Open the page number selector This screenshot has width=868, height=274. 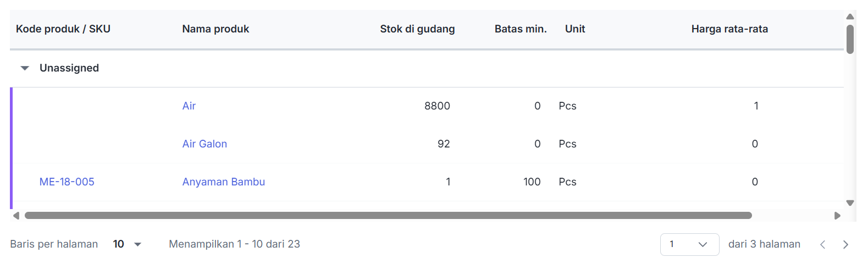tap(689, 244)
